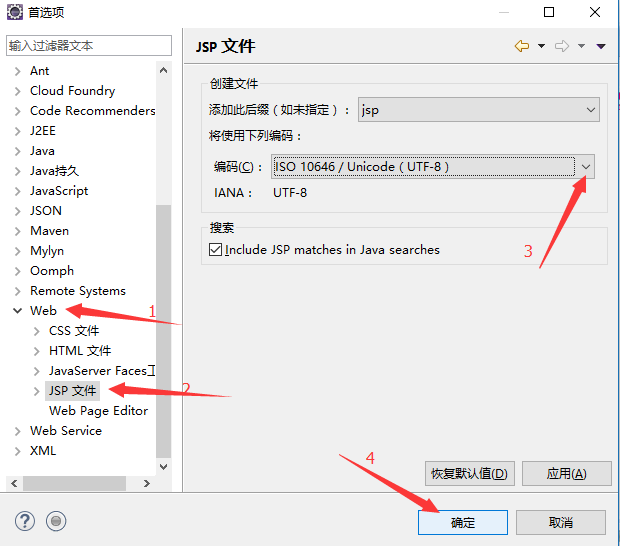The width and height of the screenshot is (620, 546).
Task: Click the 确定 button
Action: click(463, 522)
